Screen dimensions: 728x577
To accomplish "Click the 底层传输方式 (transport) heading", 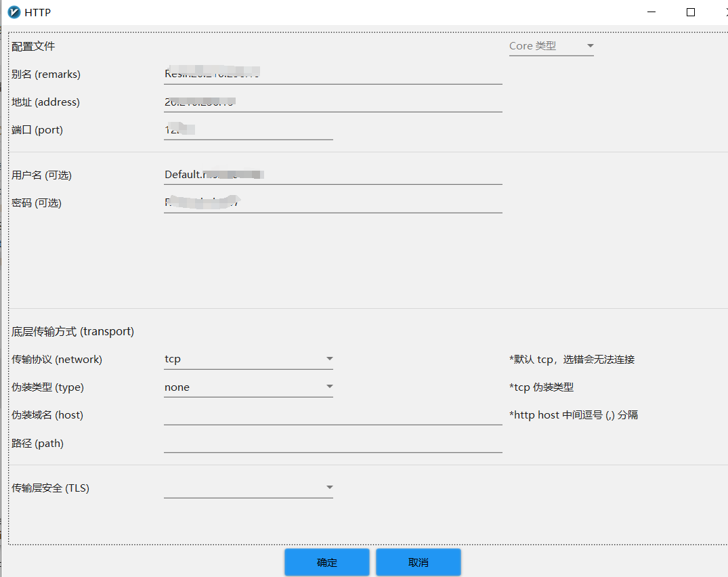I will coord(73,331).
